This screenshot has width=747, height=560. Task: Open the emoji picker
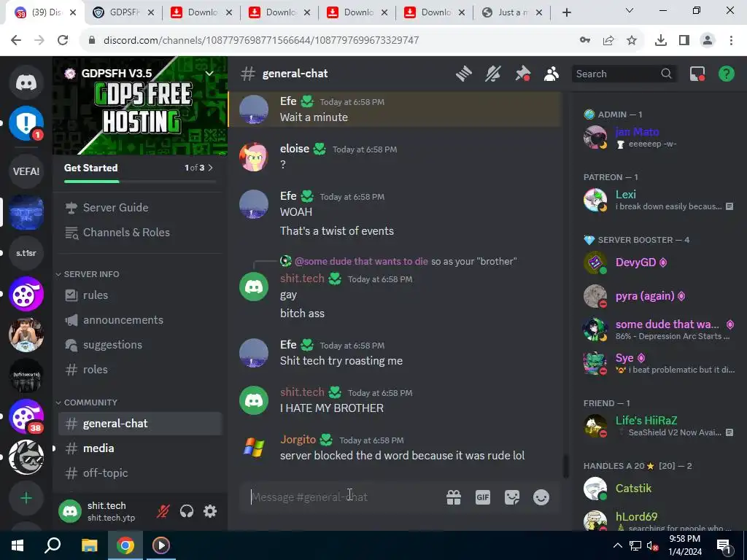541,497
